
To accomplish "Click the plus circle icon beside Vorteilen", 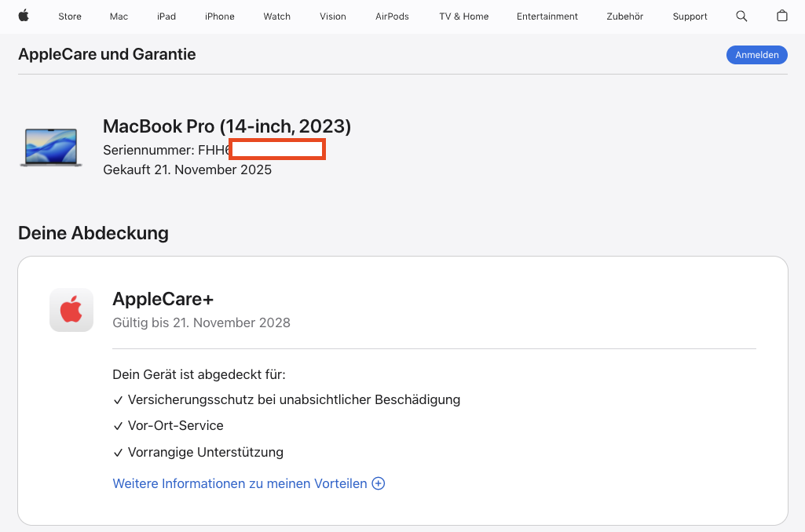I will coord(379,483).
